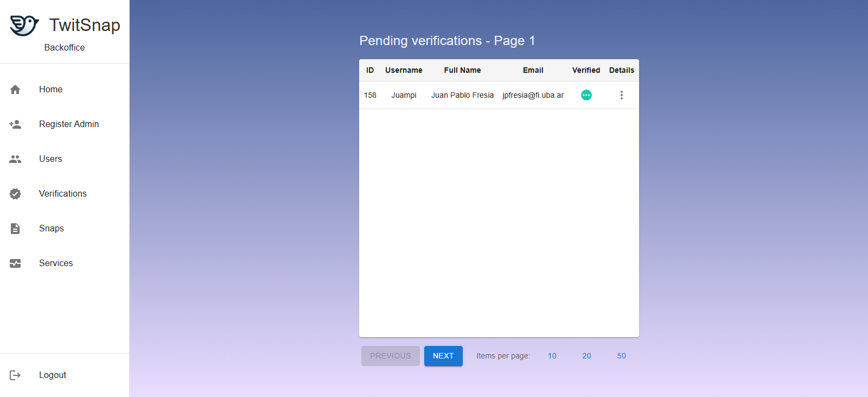Open the Users menu item
This screenshot has height=397, width=868.
click(50, 159)
